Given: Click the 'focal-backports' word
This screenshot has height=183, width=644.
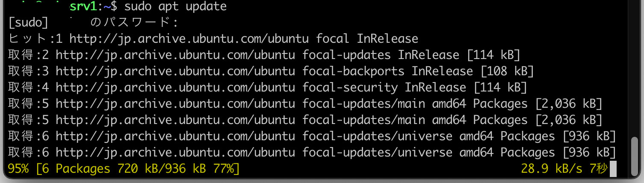Looking at the screenshot, I should pyautogui.click(x=354, y=71).
